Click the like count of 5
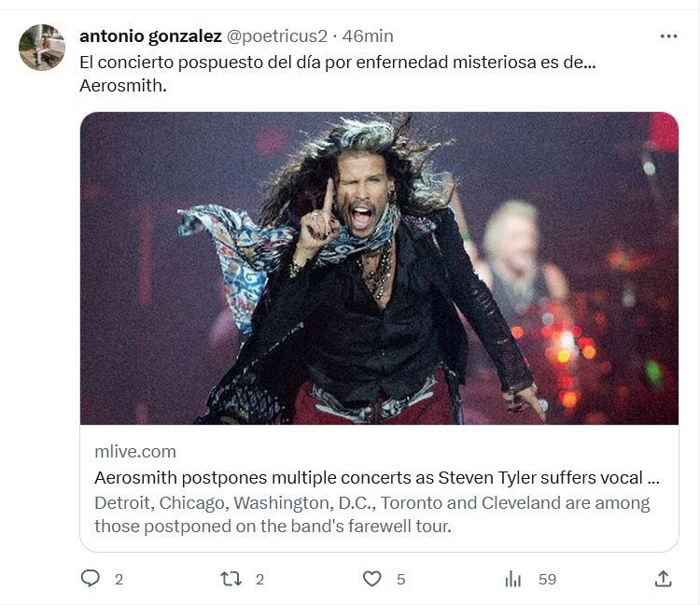The image size is (700, 605). point(400,579)
